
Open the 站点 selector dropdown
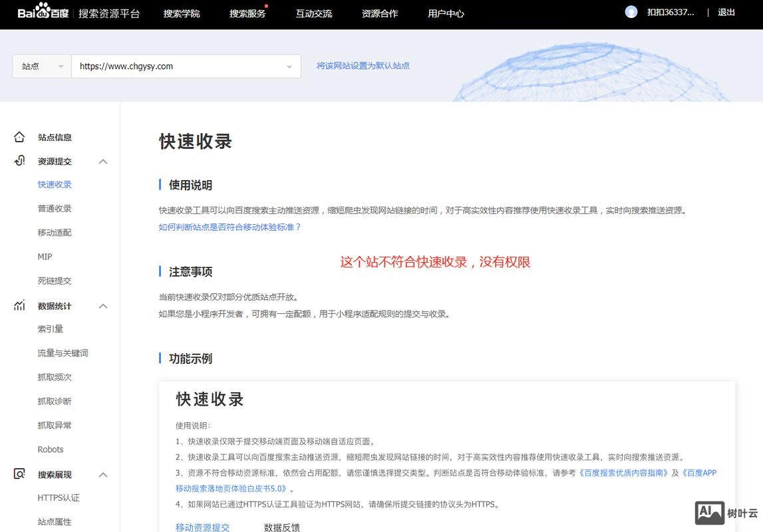[x=41, y=66]
